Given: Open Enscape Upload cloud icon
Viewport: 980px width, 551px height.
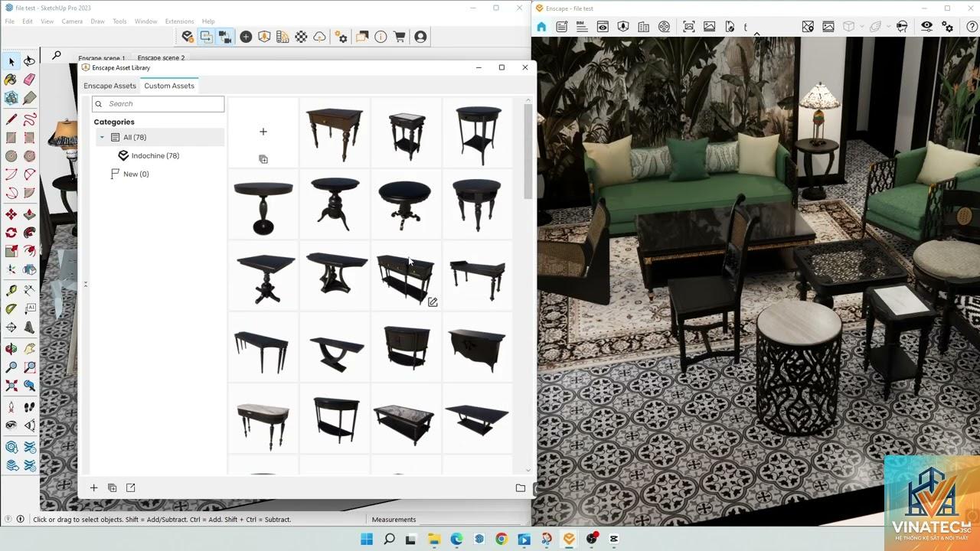Looking at the screenshot, I should (x=319, y=37).
